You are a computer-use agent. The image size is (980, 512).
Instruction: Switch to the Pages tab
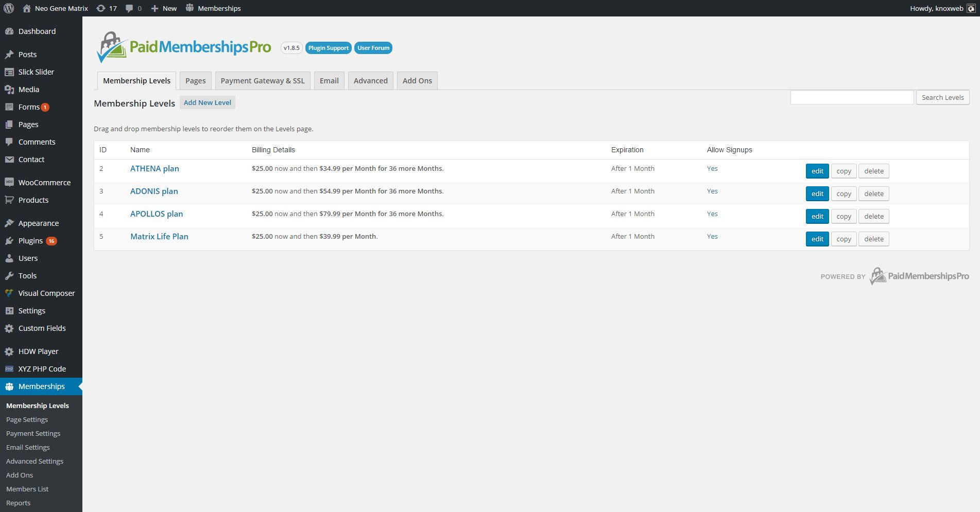point(195,81)
